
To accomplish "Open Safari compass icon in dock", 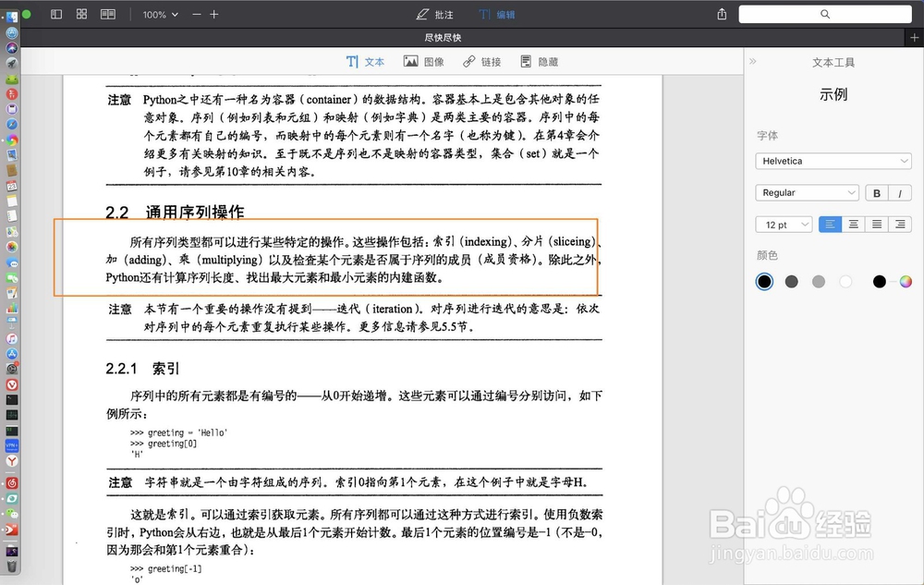I will click(x=12, y=125).
